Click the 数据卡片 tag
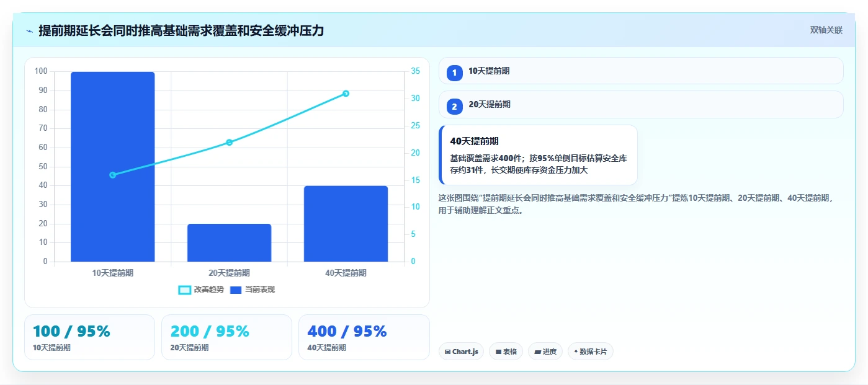Viewport: 868px width, 385px height. coord(590,352)
